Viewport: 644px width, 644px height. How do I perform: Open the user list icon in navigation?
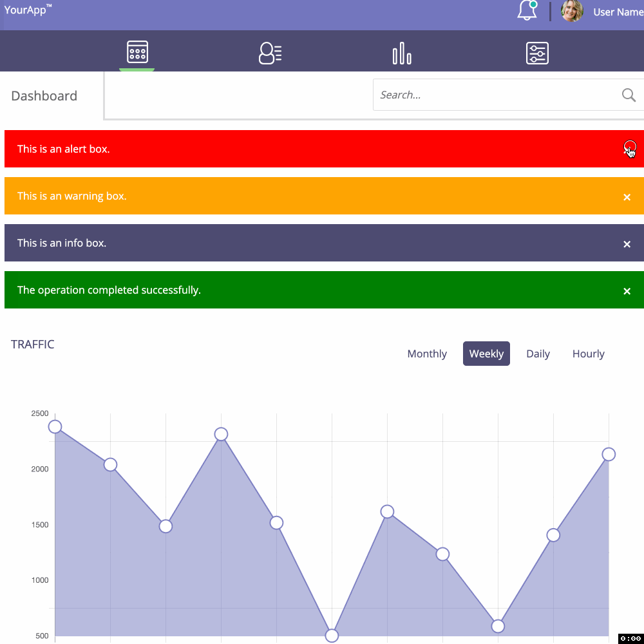coord(270,53)
